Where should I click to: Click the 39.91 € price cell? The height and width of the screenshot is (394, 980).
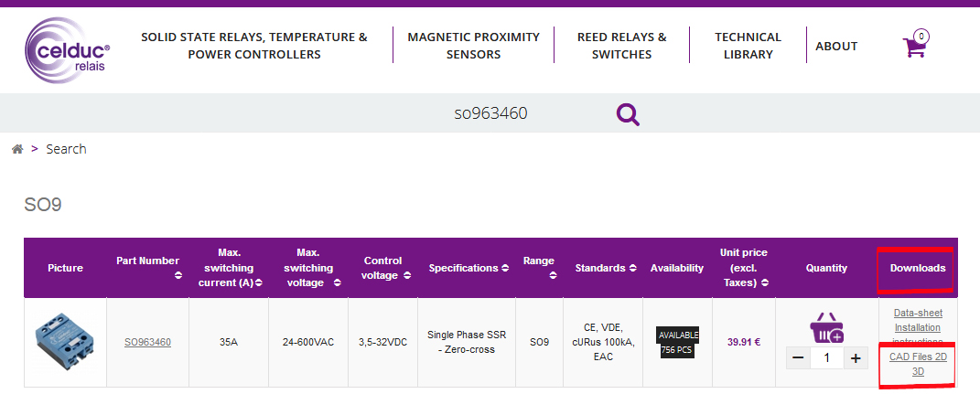[x=744, y=342]
